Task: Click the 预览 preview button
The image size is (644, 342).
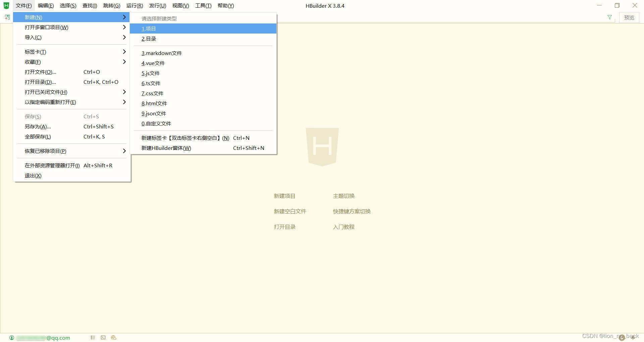Action: point(629,17)
